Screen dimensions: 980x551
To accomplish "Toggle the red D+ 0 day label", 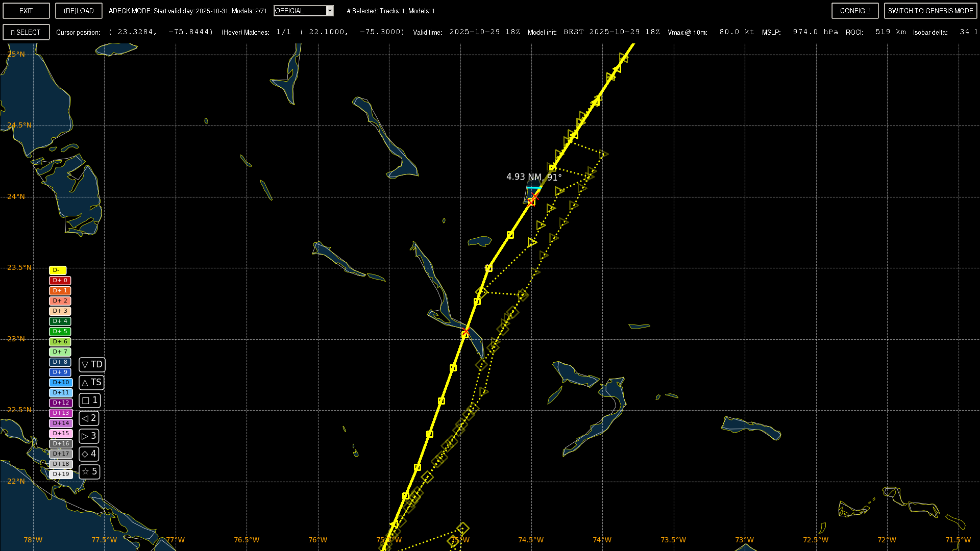I will (x=60, y=281).
